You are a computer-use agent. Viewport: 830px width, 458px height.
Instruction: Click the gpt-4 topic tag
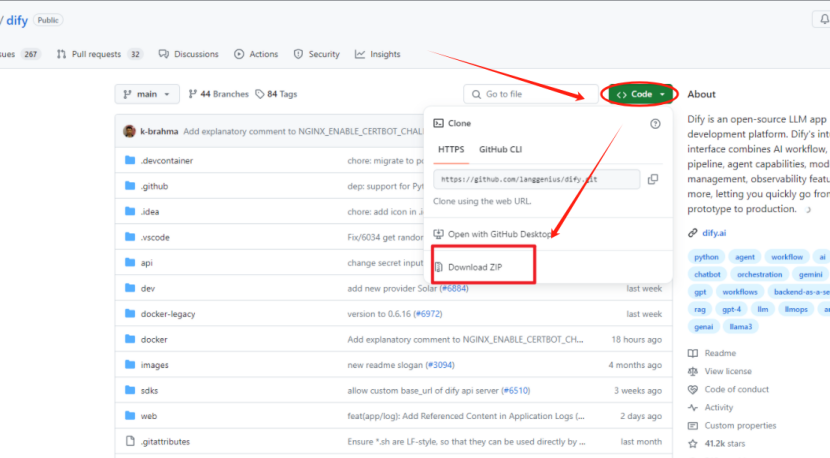[x=732, y=309]
